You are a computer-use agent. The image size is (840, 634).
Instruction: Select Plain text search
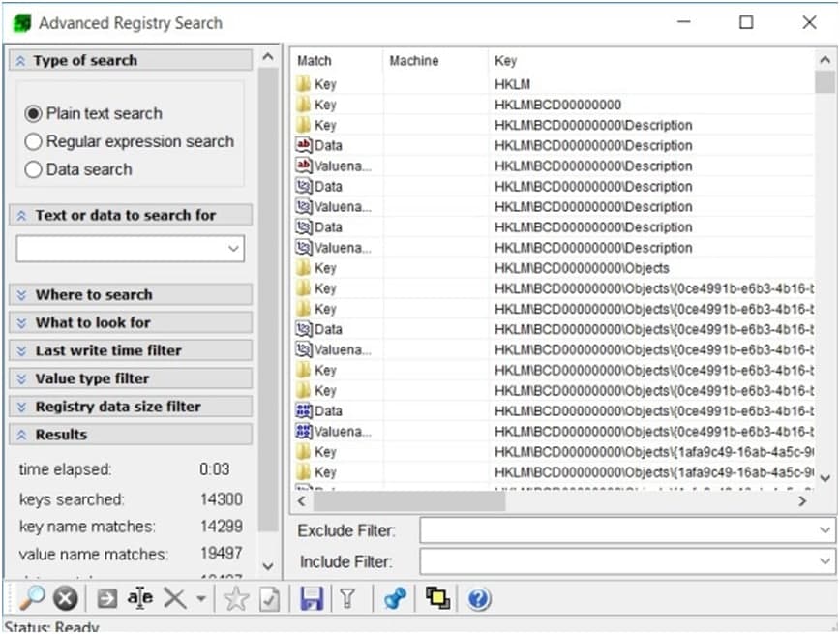point(31,112)
